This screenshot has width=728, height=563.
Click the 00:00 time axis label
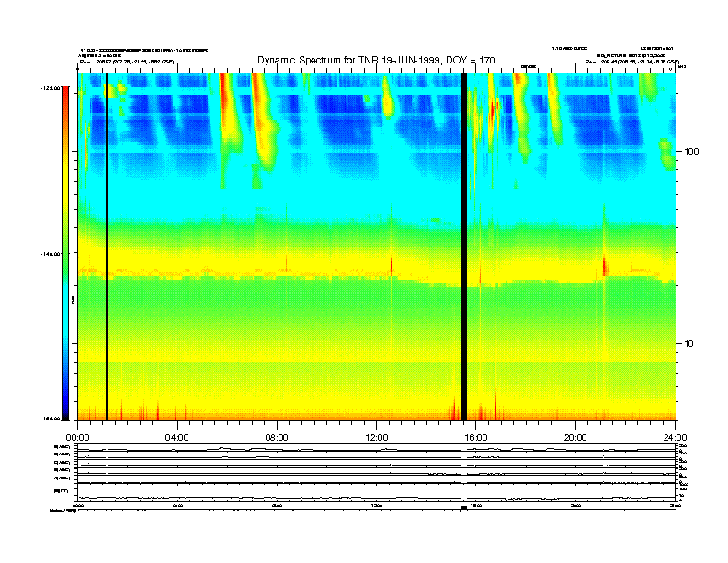point(77,438)
